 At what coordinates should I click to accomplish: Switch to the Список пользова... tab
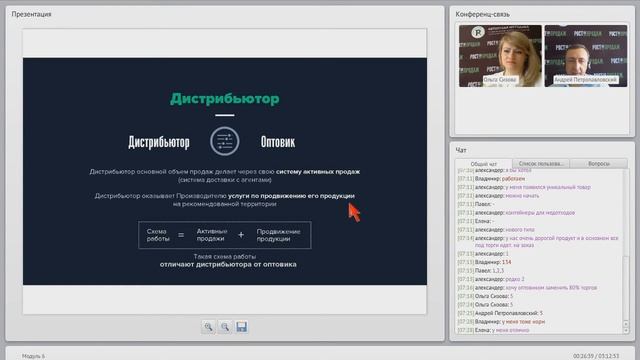pyautogui.click(x=541, y=164)
